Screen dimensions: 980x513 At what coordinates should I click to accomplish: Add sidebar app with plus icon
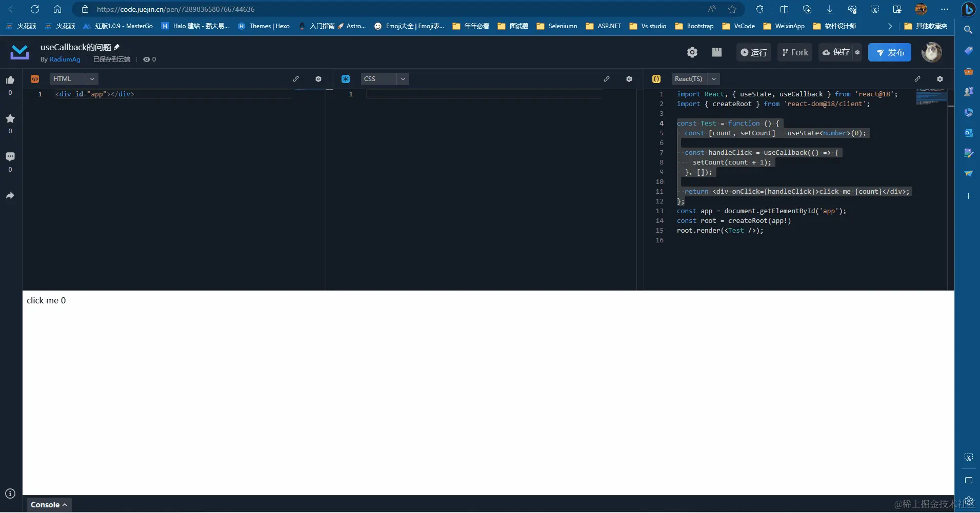968,196
